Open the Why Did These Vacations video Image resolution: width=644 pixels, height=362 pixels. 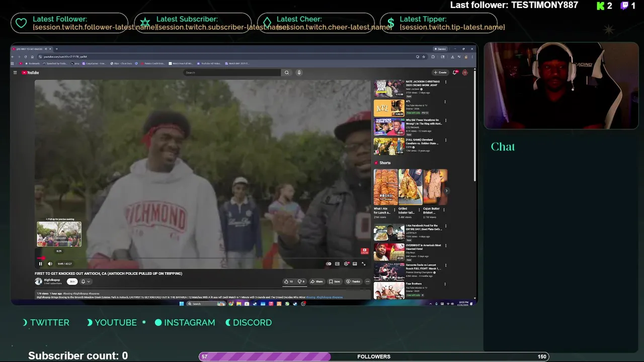pos(388,127)
